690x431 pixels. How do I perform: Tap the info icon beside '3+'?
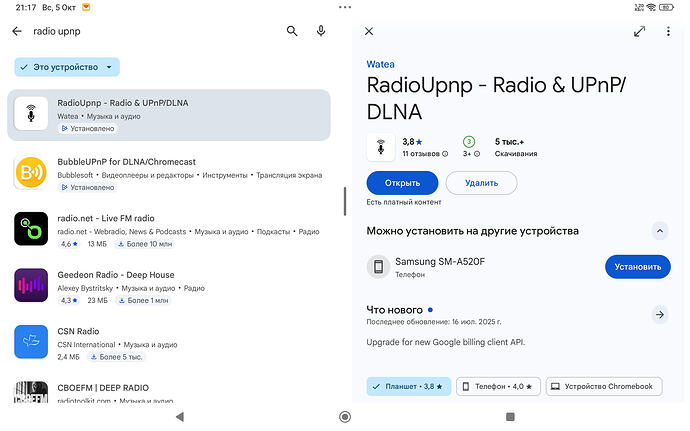click(477, 154)
